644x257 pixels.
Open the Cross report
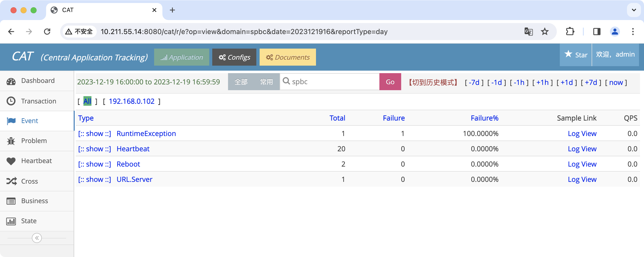[29, 181]
